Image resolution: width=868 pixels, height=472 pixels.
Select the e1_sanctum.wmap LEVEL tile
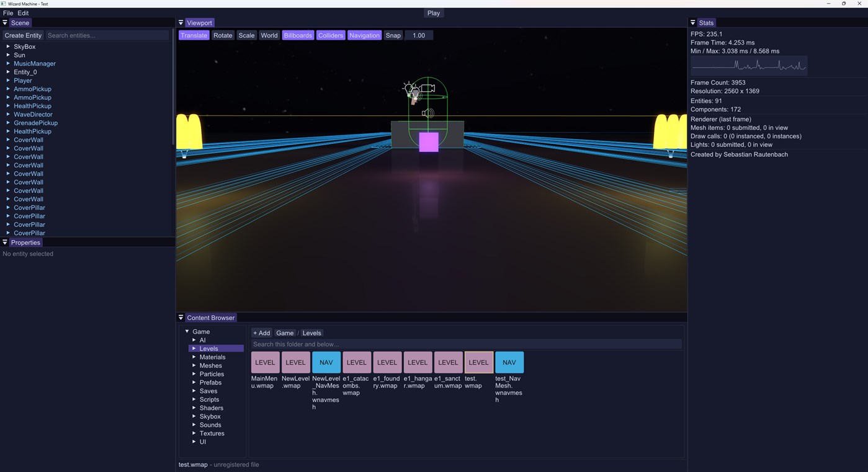coord(447,362)
